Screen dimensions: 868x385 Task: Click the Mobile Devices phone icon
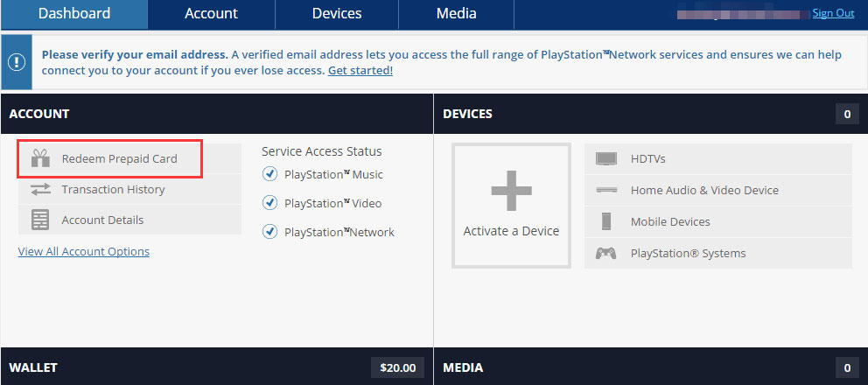pos(606,221)
